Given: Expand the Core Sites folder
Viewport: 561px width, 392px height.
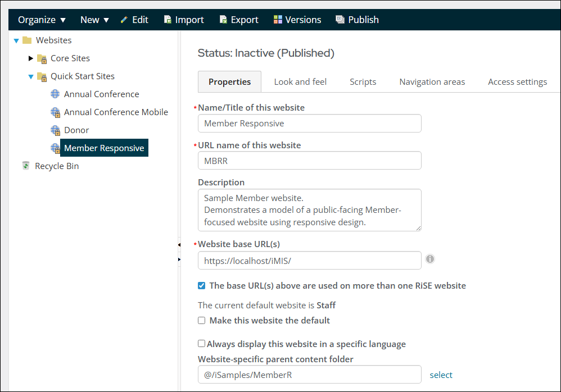Looking at the screenshot, I should (x=31, y=58).
